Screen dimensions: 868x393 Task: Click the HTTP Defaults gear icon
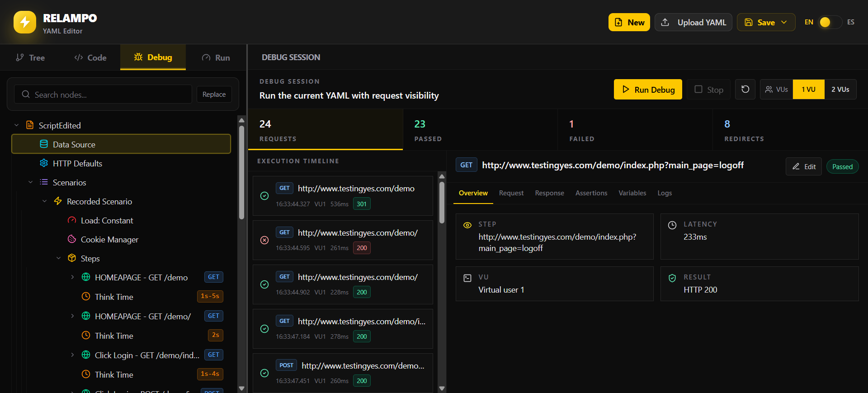tap(44, 163)
